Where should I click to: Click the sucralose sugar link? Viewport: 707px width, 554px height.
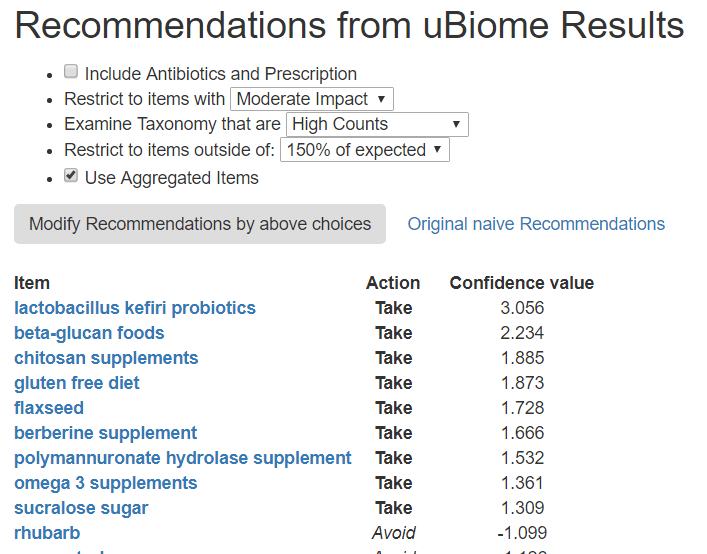pyautogui.click(x=81, y=508)
